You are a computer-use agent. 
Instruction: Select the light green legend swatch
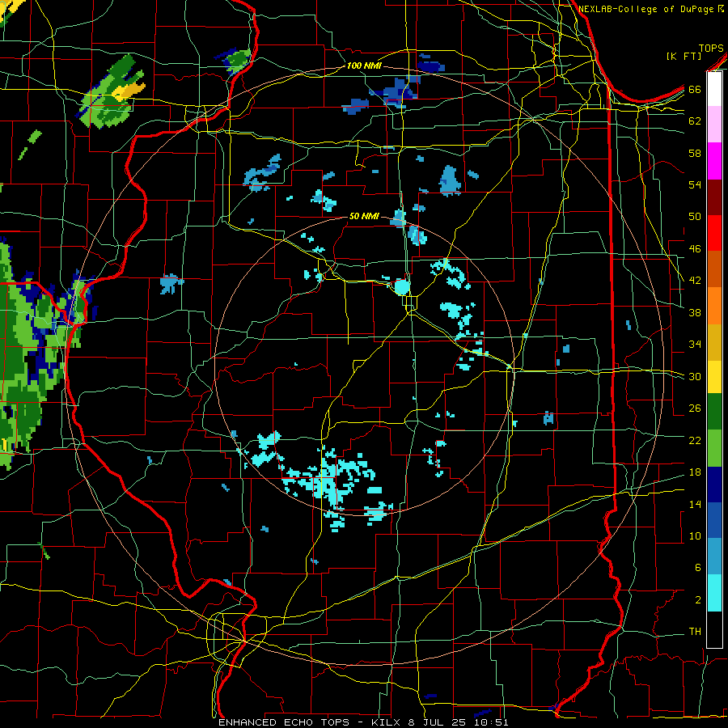tap(714, 448)
